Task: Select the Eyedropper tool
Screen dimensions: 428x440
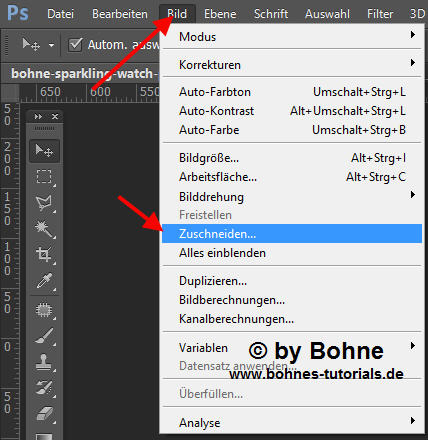Action: coord(44,281)
